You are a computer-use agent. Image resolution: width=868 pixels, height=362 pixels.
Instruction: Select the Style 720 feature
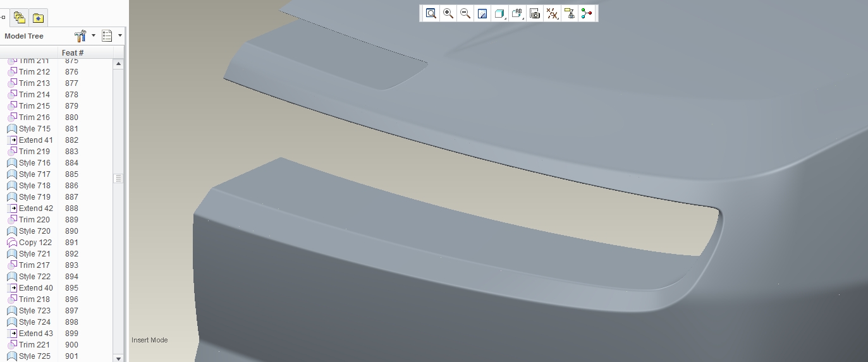(28, 231)
